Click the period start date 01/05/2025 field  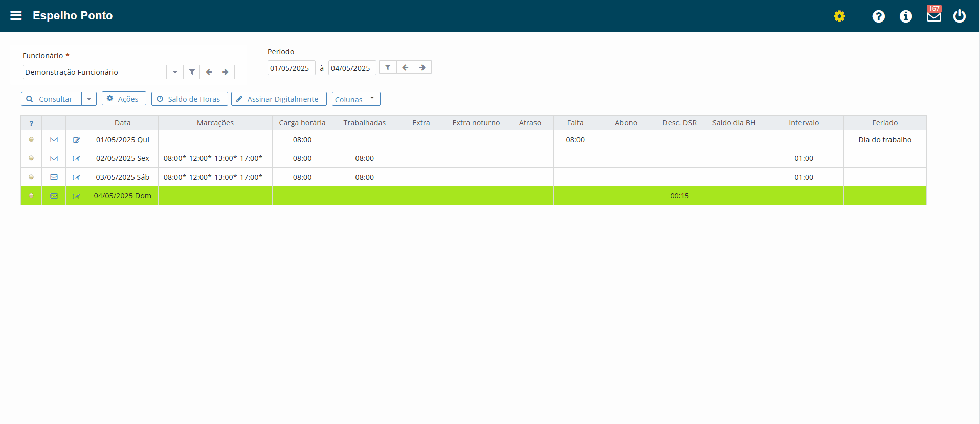click(x=292, y=68)
